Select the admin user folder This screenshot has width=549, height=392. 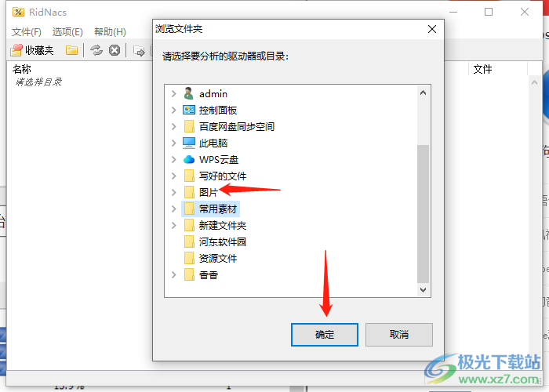pos(213,94)
